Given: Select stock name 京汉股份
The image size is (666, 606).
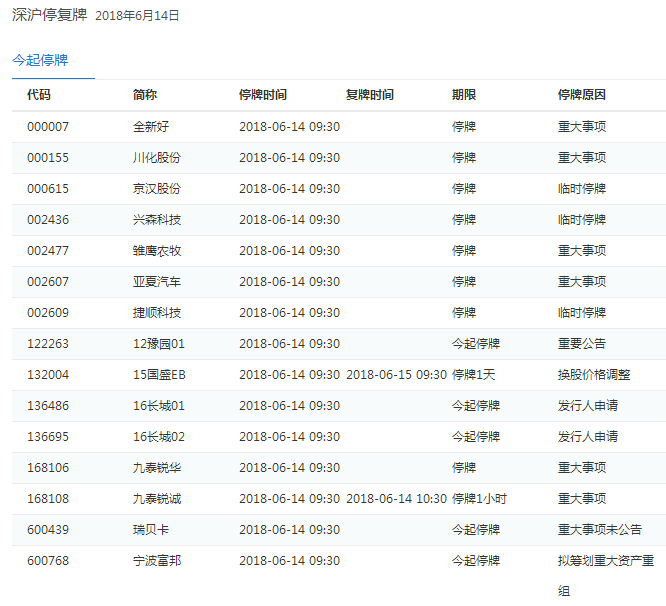Looking at the screenshot, I should 157,189.
